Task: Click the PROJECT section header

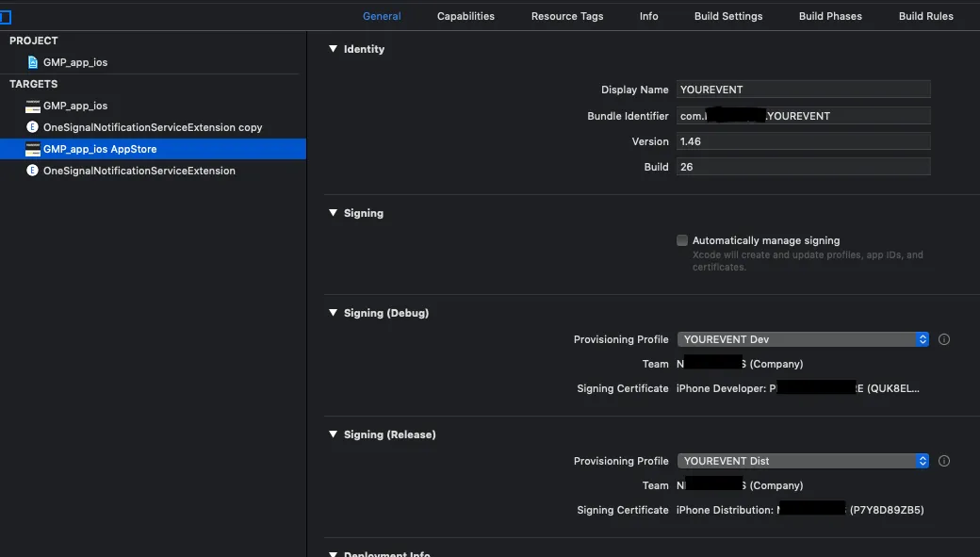Action: tap(34, 41)
